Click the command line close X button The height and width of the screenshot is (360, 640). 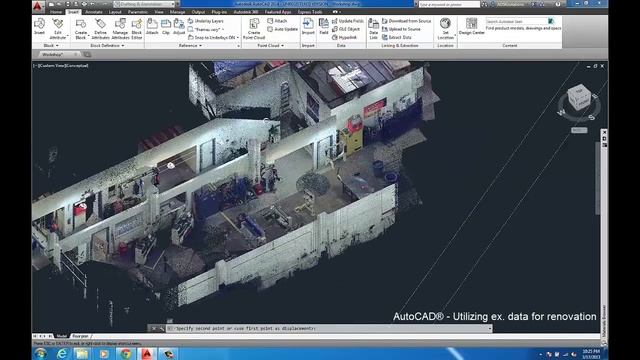(x=154, y=328)
